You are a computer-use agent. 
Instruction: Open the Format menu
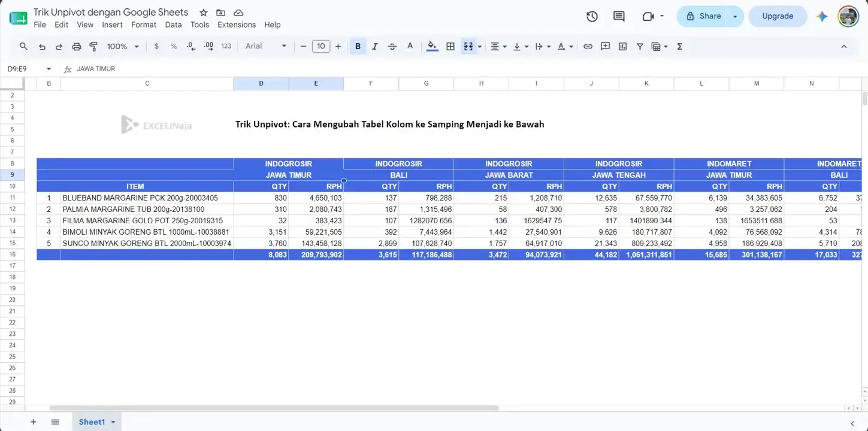(144, 25)
